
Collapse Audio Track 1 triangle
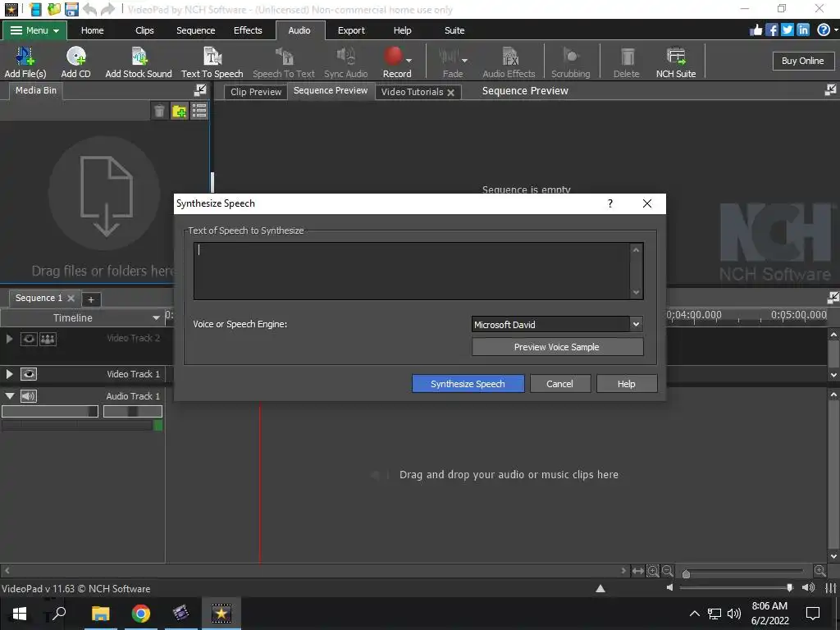[10, 396]
